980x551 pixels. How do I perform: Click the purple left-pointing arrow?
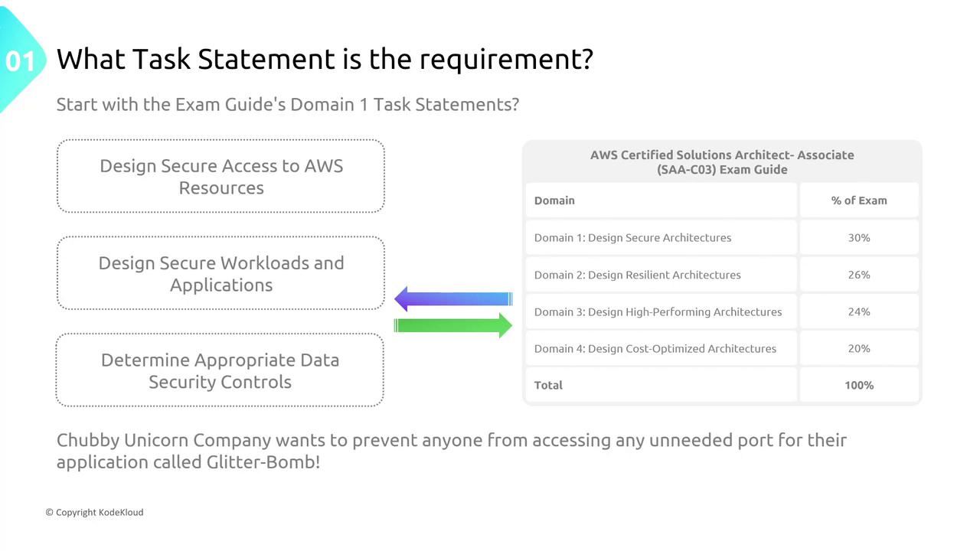[453, 298]
